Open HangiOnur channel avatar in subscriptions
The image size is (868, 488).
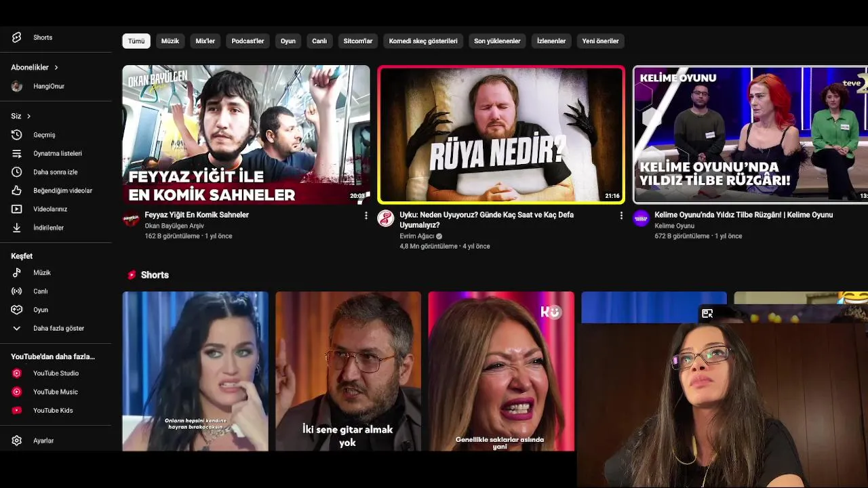pyautogui.click(x=17, y=86)
